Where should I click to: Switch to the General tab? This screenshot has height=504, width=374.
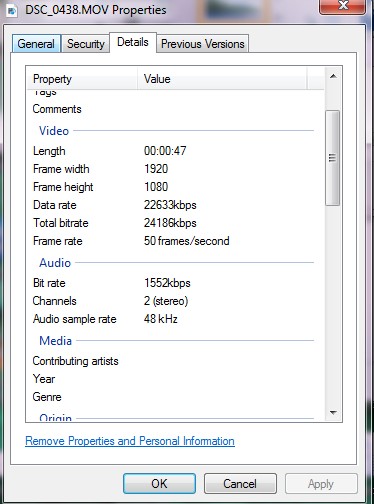pos(36,44)
